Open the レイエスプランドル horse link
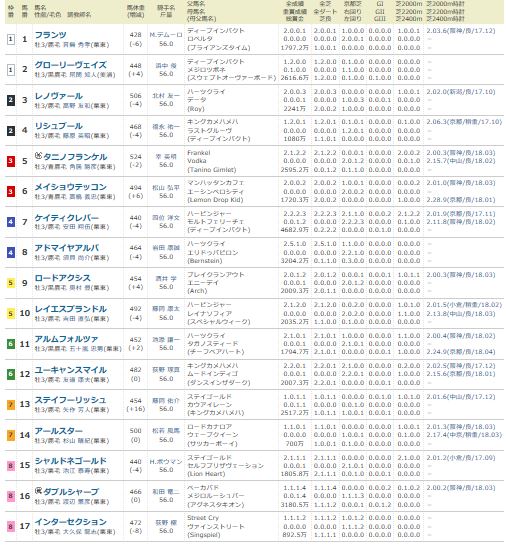506x546 pixels. (71, 309)
